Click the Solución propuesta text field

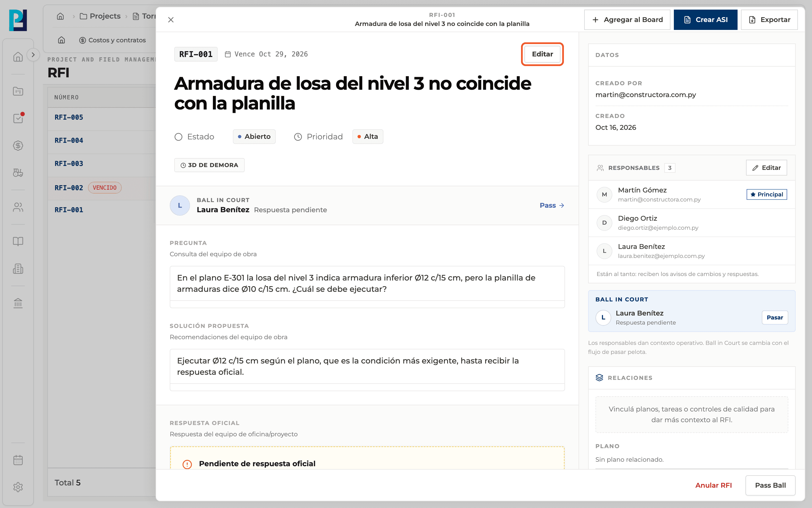[367, 370]
